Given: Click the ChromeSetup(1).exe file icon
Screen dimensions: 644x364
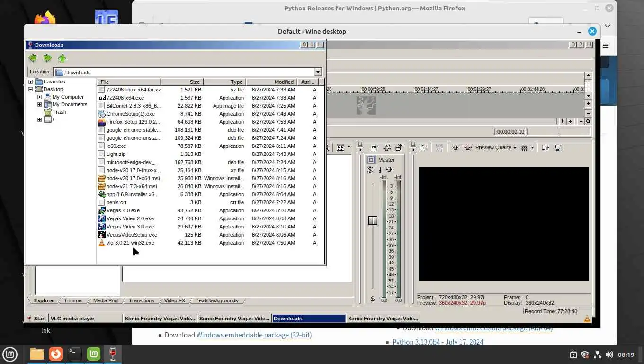Looking at the screenshot, I should pos(101,114).
